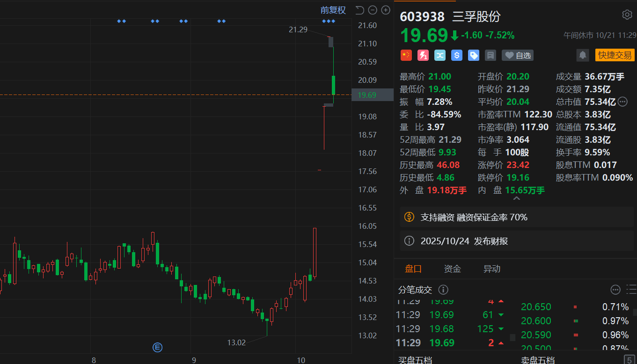Image resolution: width=637 pixels, height=364 pixels.
Task: Open the 2025/10/24 发布财报 notice
Action: click(517, 241)
